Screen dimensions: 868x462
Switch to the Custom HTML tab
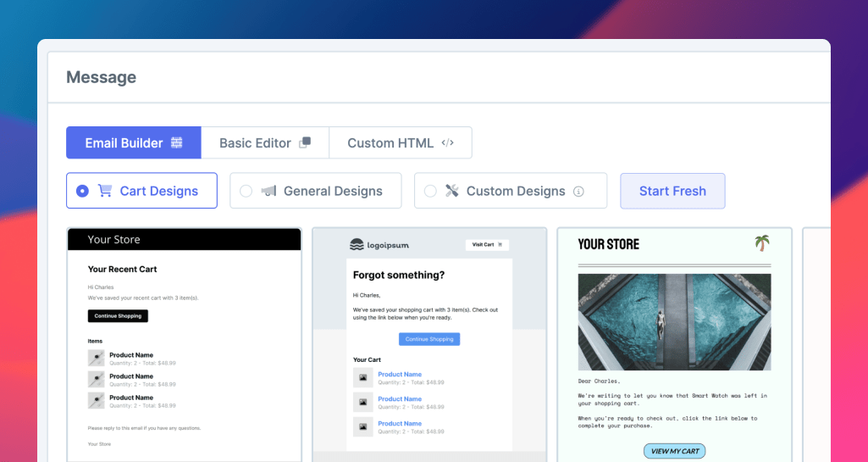tap(401, 143)
